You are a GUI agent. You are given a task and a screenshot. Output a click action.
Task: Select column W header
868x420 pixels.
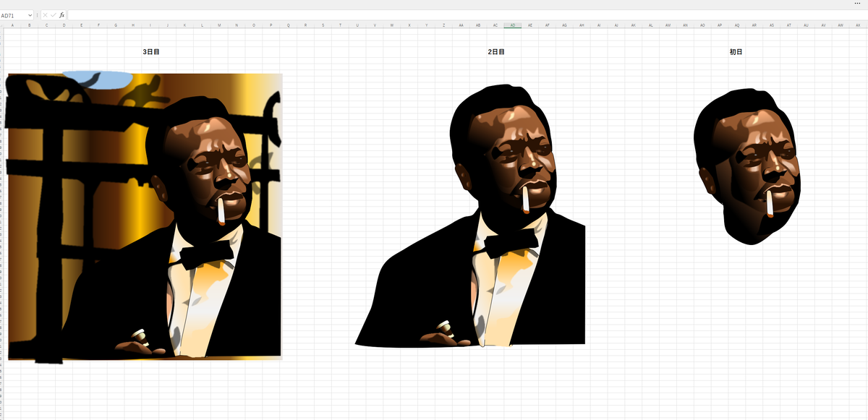(392, 25)
